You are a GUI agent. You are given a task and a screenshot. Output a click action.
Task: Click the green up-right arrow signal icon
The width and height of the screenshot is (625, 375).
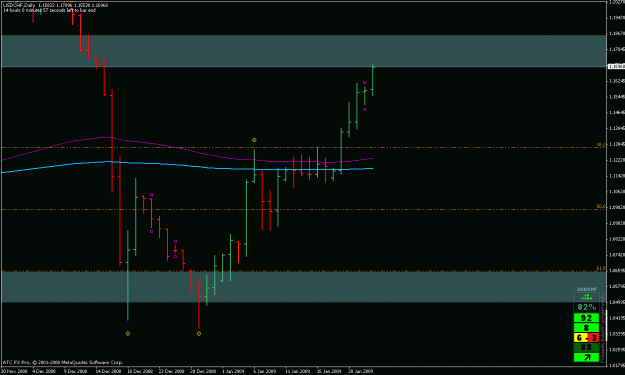586,357
